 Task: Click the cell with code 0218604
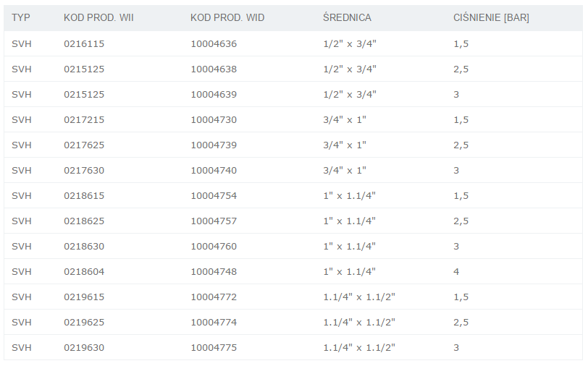tap(84, 271)
